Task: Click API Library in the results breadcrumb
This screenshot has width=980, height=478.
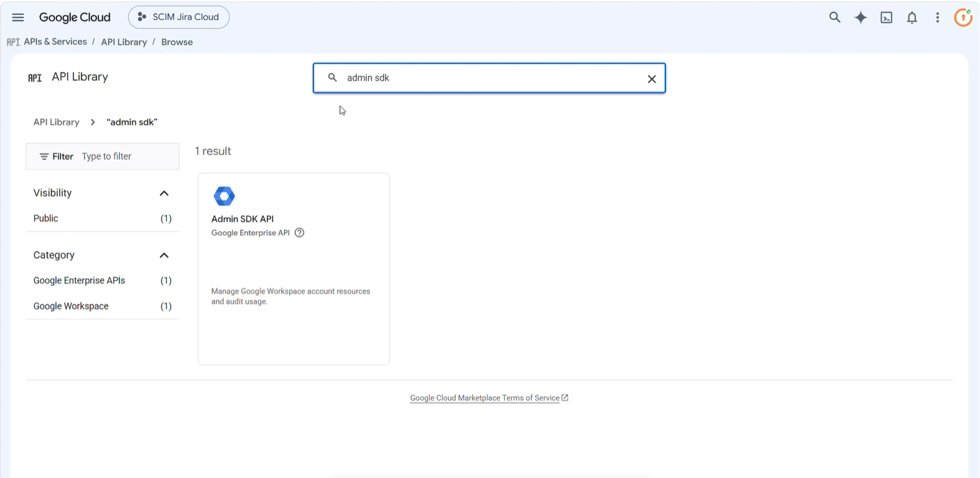Action: point(57,122)
